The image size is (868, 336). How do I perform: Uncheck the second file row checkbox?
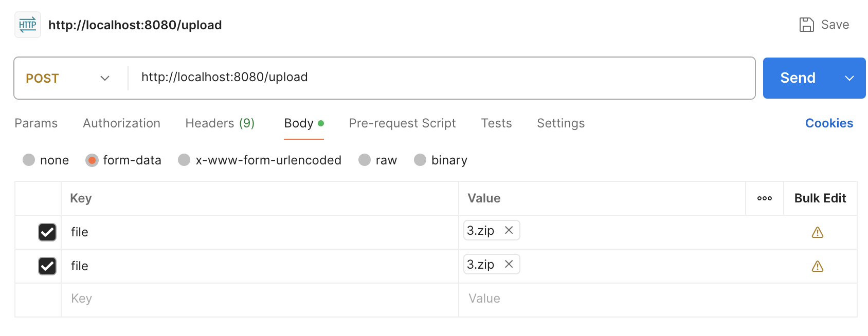click(47, 266)
